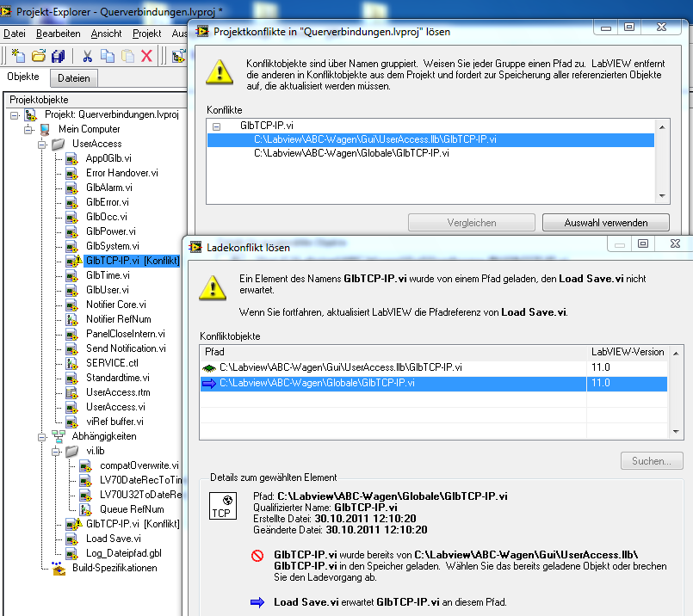Screen dimensions: 693x616
Task: Click the Vergleichen button
Action: [x=472, y=223]
